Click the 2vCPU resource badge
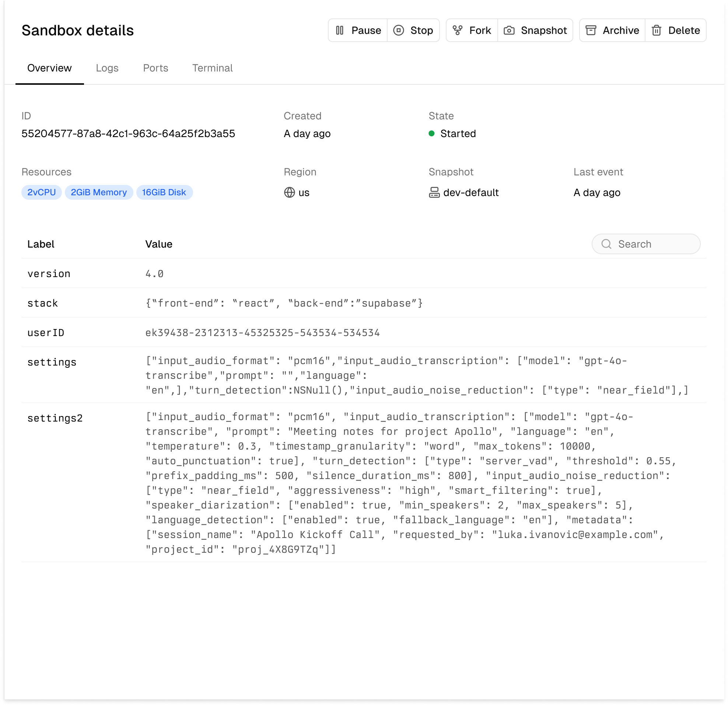The width and height of the screenshot is (728, 706). pyautogui.click(x=42, y=192)
